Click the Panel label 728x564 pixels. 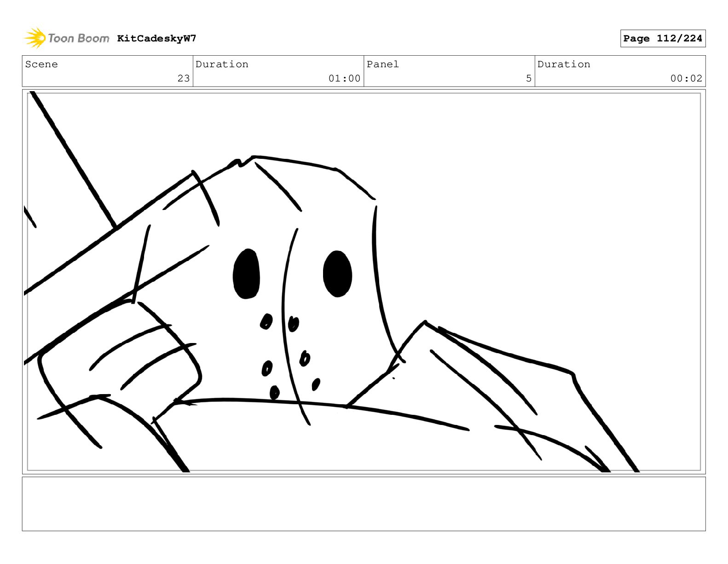tap(383, 64)
